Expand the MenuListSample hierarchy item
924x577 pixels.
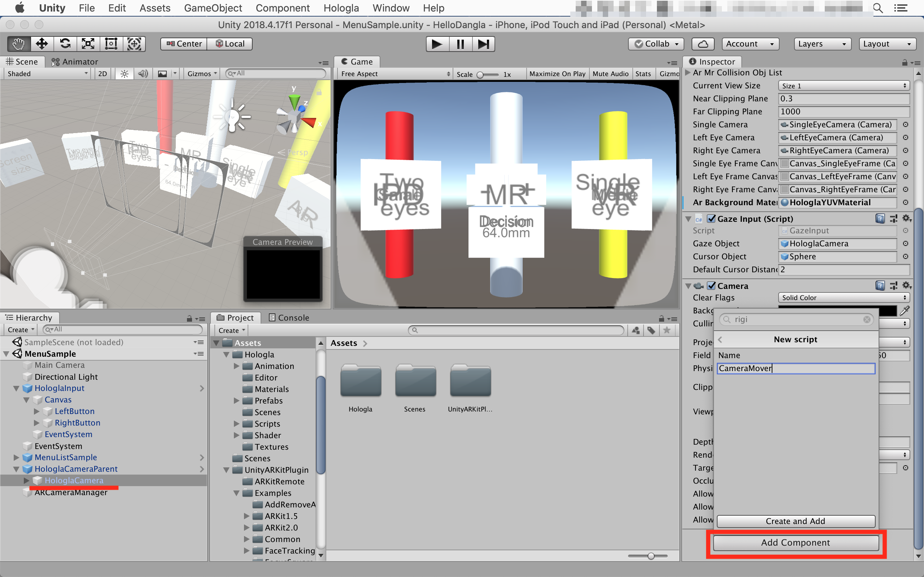[16, 457]
